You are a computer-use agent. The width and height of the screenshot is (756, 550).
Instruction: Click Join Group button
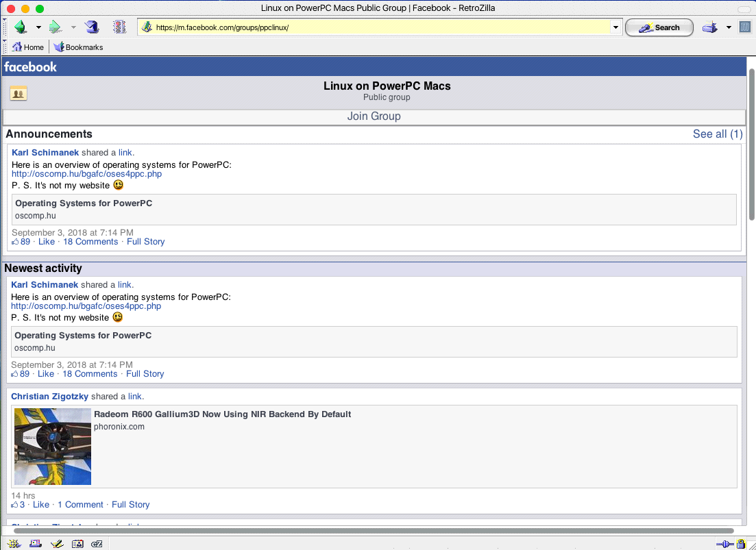(x=374, y=116)
